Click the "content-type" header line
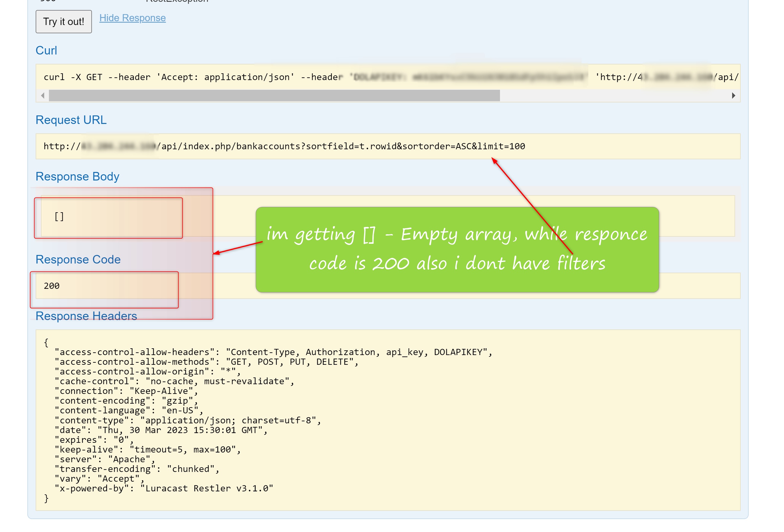This screenshot has height=532, width=784. (x=188, y=421)
